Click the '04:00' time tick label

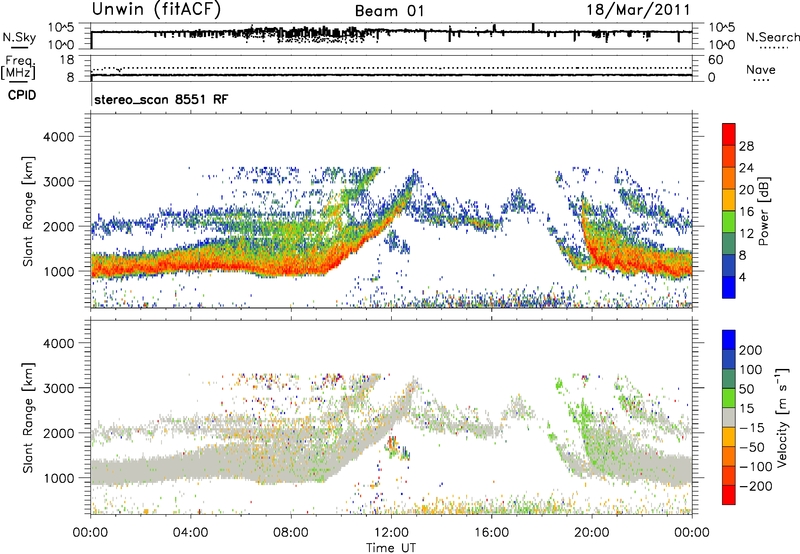click(x=191, y=533)
